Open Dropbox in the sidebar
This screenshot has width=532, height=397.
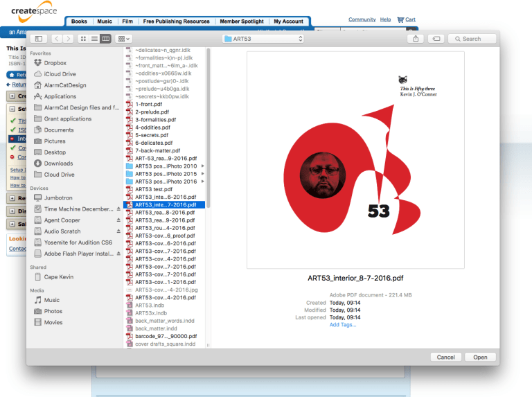tap(55, 63)
